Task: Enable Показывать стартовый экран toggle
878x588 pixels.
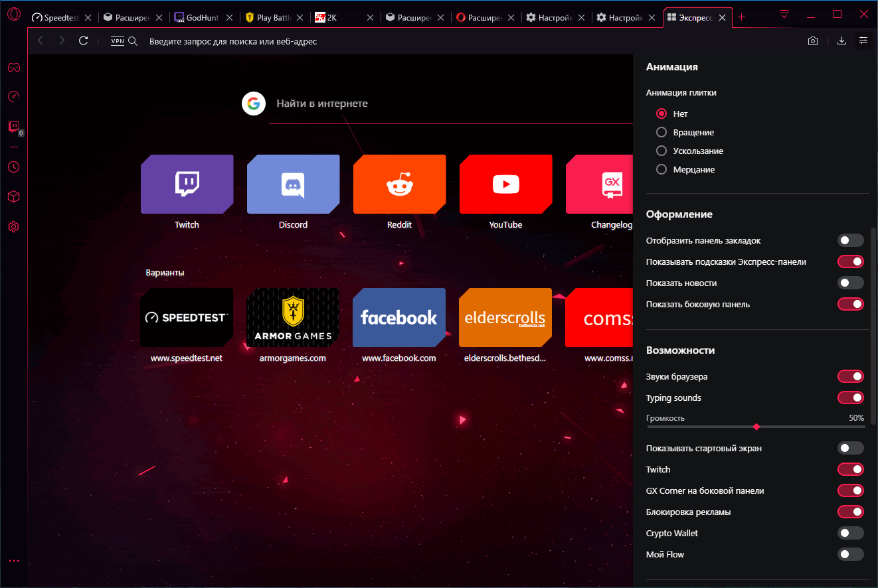Action: point(851,448)
